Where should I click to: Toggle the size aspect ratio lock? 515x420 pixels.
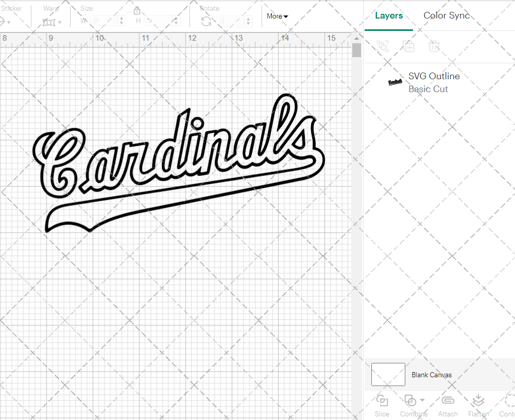pyautogui.click(x=137, y=11)
